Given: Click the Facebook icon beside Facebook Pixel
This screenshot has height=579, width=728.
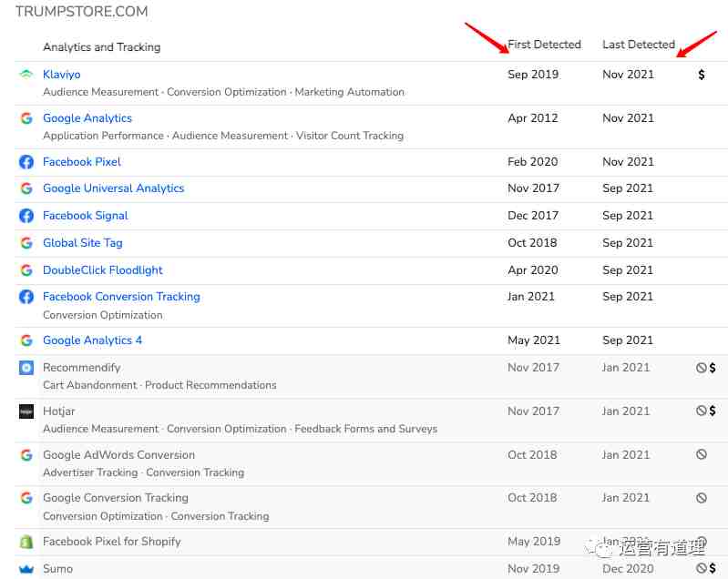Looking at the screenshot, I should click(26, 161).
